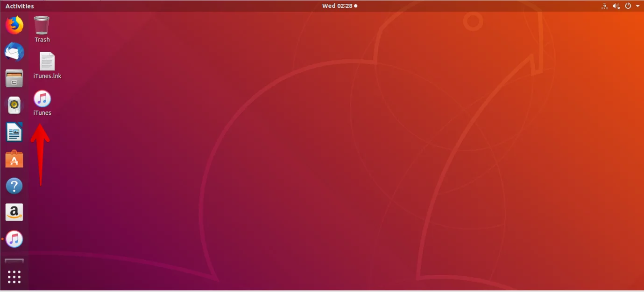Select the iTunes desktop shortcut icon
644x292 pixels.
click(x=42, y=99)
